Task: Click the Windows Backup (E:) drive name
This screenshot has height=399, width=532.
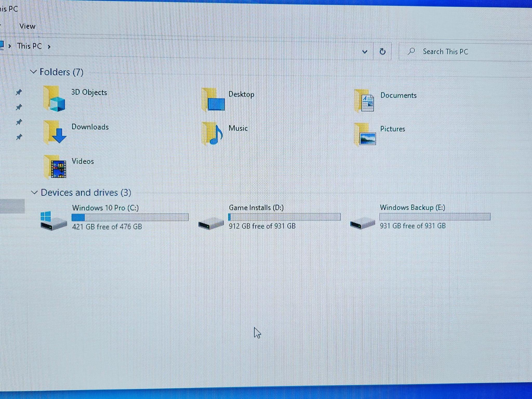Action: click(413, 207)
